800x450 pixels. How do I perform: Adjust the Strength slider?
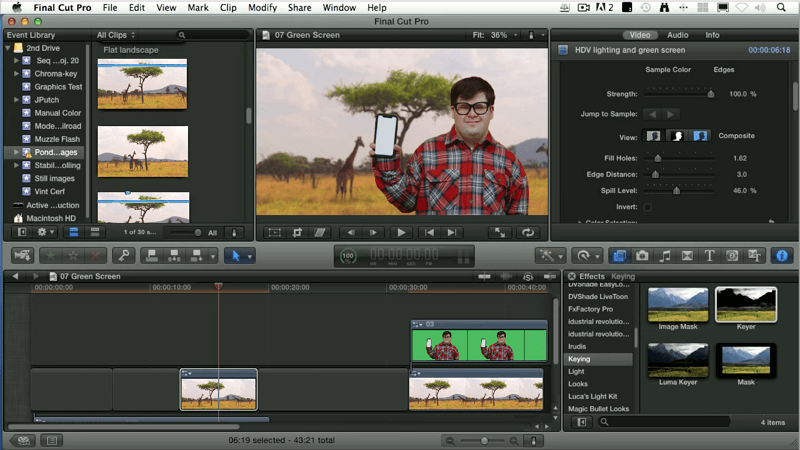(x=711, y=94)
